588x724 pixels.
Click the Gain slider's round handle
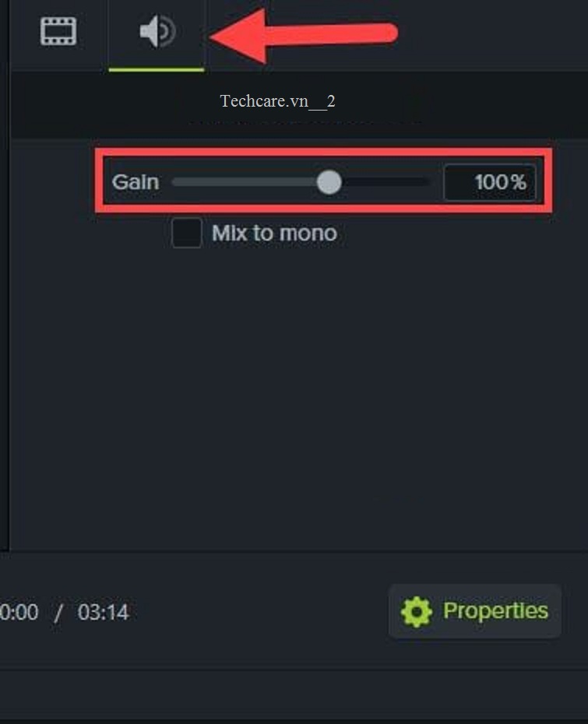329,182
